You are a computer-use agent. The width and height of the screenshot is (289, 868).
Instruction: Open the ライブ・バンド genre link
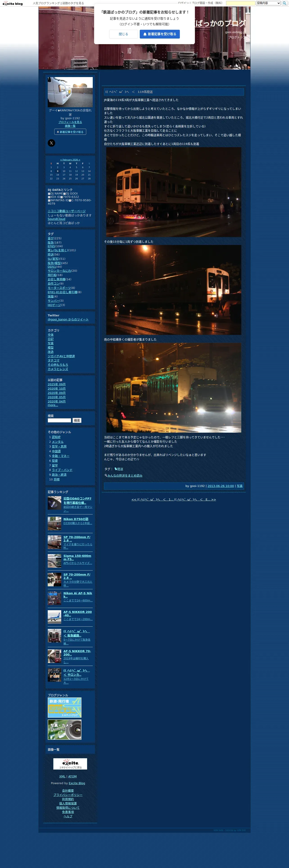coord(62,470)
